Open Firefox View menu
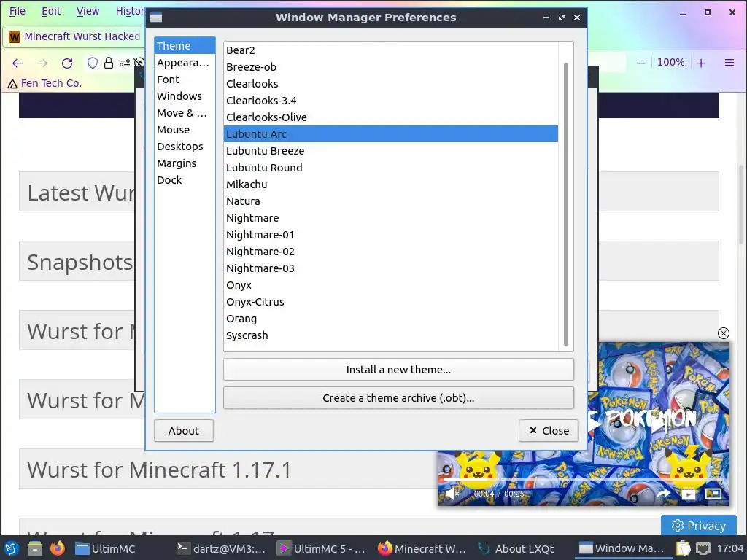Viewport: 747px width, 560px height. [88, 11]
